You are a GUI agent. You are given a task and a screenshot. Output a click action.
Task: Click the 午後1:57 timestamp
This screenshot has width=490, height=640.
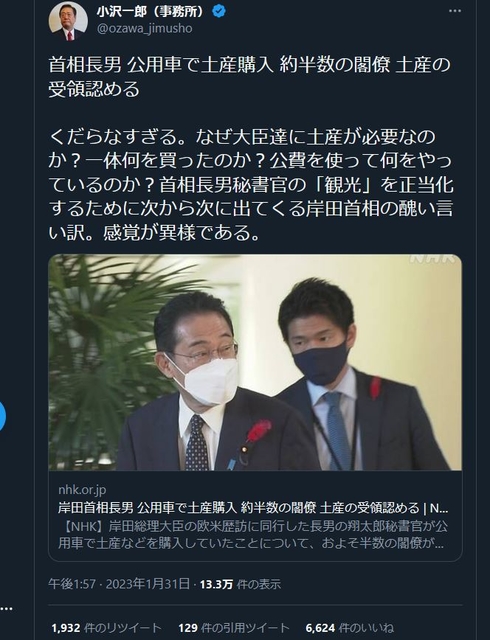(x=72, y=584)
